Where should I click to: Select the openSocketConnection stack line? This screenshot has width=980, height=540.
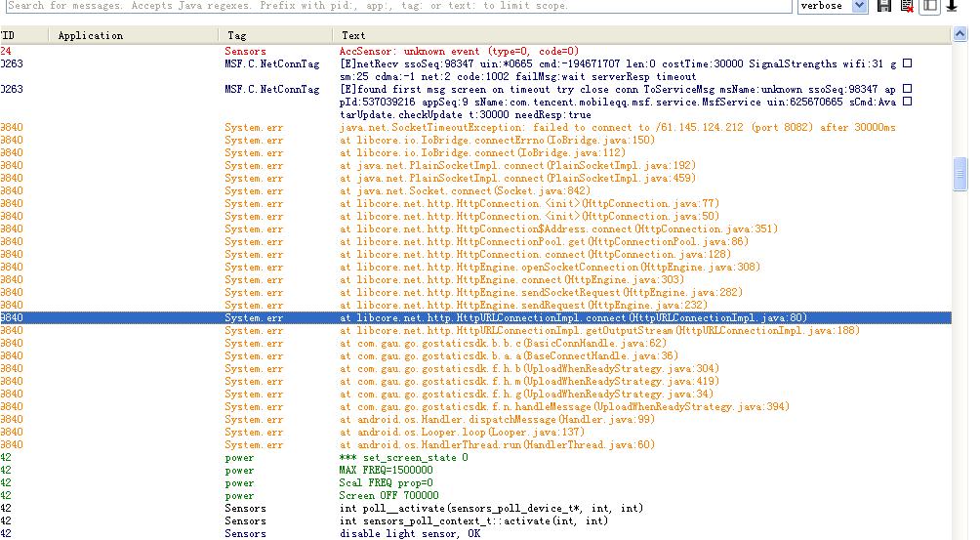pyautogui.click(x=475, y=267)
